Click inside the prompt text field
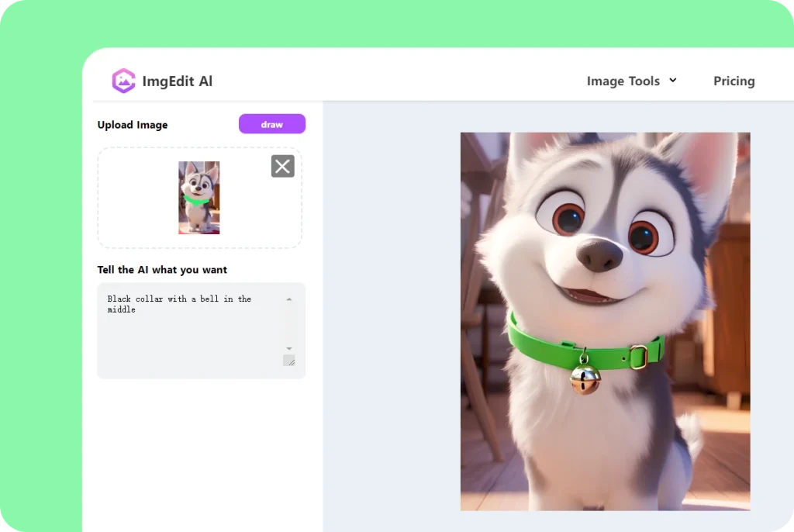The image size is (794, 532). [x=194, y=333]
